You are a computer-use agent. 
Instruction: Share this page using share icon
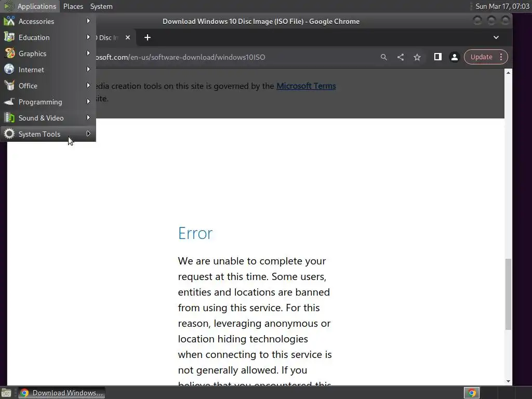click(401, 57)
